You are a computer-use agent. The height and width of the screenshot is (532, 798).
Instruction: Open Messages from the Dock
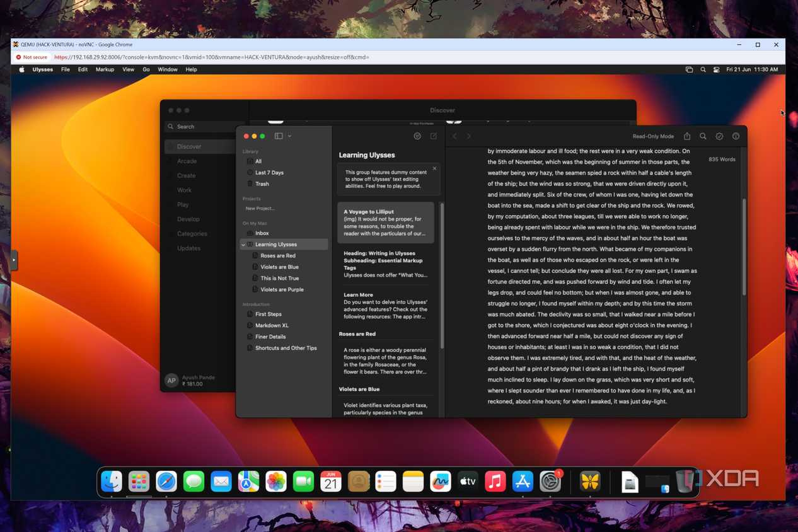(194, 482)
